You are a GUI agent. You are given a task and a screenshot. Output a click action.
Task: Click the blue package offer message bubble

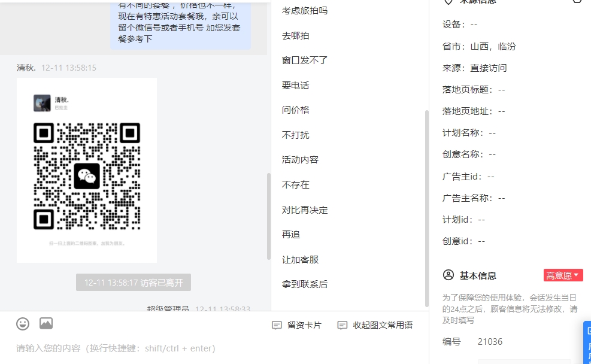[x=181, y=25]
